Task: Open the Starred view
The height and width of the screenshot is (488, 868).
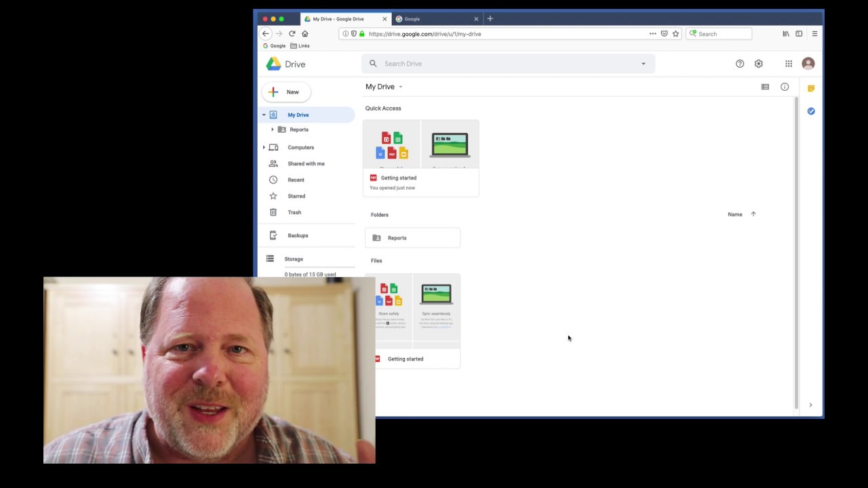Action: (x=296, y=196)
